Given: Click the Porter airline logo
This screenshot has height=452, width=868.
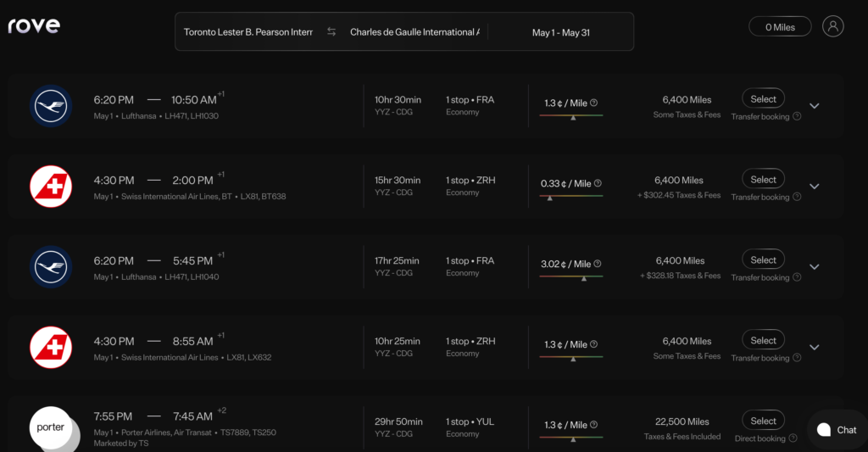Looking at the screenshot, I should pyautogui.click(x=51, y=427).
